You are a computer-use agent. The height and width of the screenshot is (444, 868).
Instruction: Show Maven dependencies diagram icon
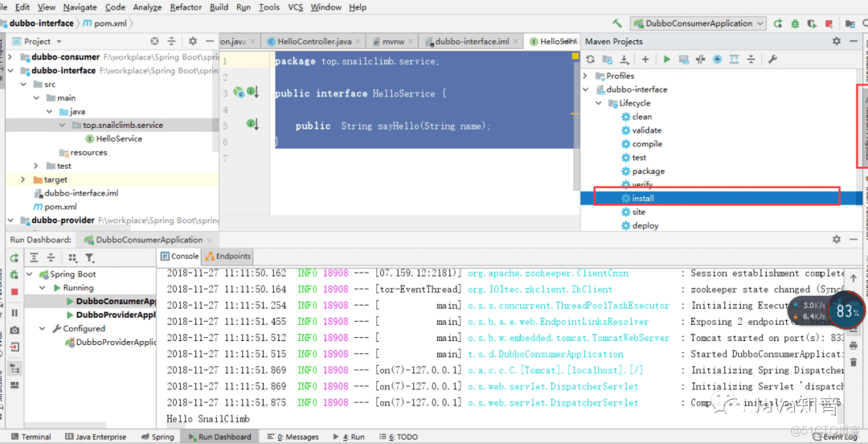734,60
